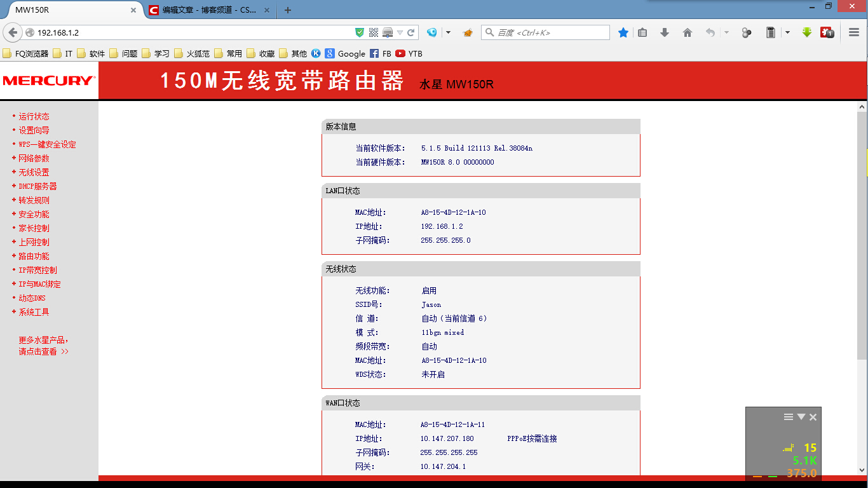Open the FB Facebook bookmark

click(x=381, y=53)
